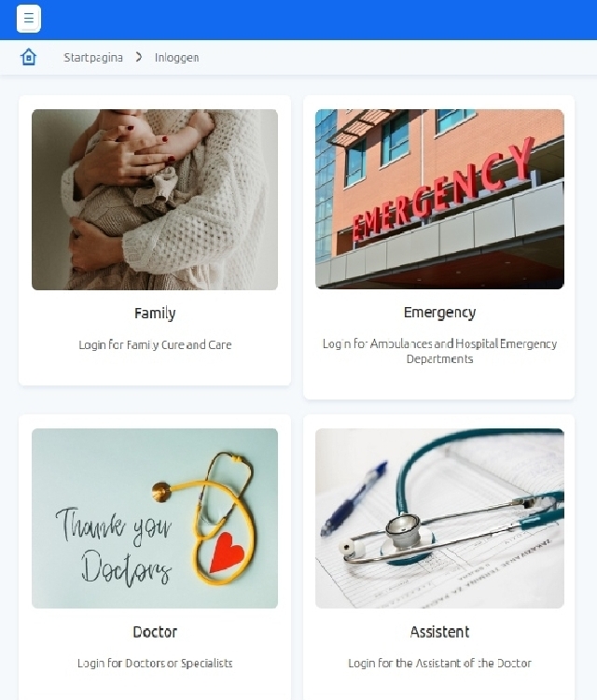Click the blue top header bar
The image size is (597, 700).
click(x=298, y=20)
